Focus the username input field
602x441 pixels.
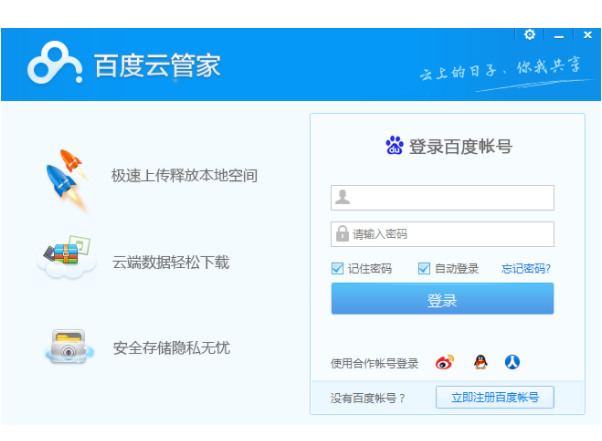coord(442,198)
